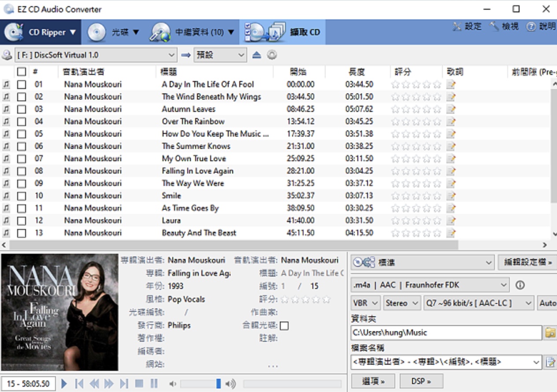Click the low-volume speaker icon
The width and height of the screenshot is (557, 392).
click(173, 384)
